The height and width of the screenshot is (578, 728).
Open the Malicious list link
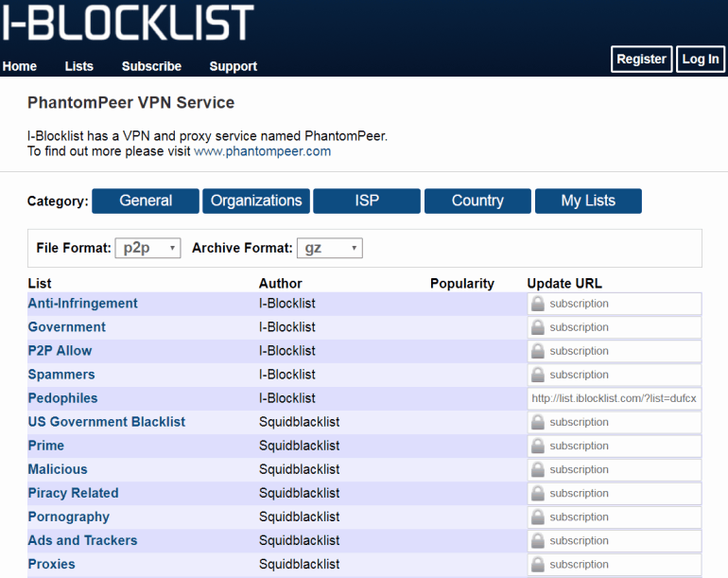58,469
